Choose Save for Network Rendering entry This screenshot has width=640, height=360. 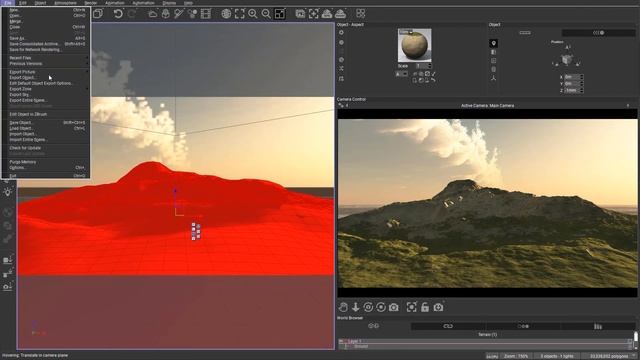point(46,50)
